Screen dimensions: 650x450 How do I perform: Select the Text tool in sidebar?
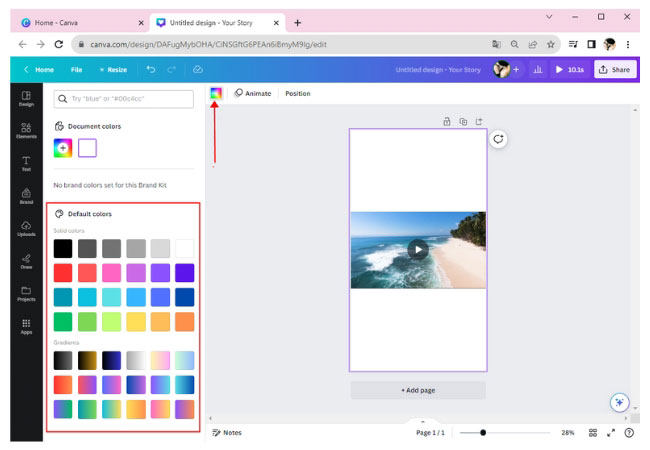click(26, 162)
